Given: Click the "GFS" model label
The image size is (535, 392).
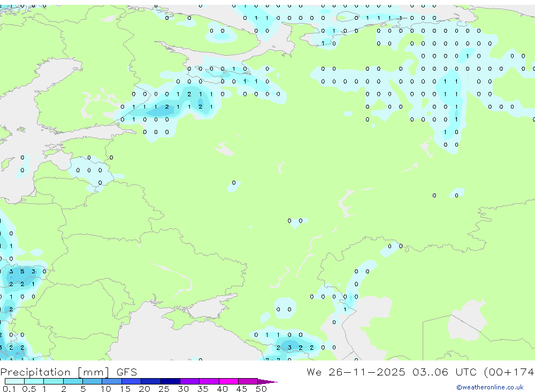Looking at the screenshot, I should point(127,372).
